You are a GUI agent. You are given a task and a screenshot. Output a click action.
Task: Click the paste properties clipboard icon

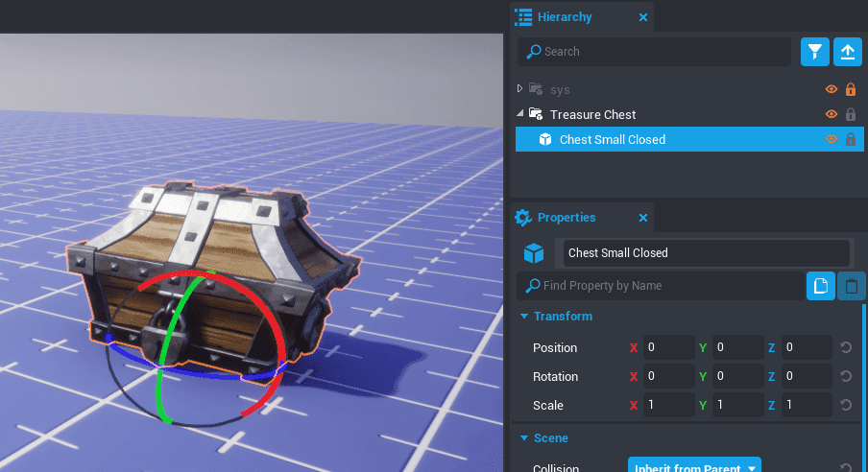(x=851, y=286)
